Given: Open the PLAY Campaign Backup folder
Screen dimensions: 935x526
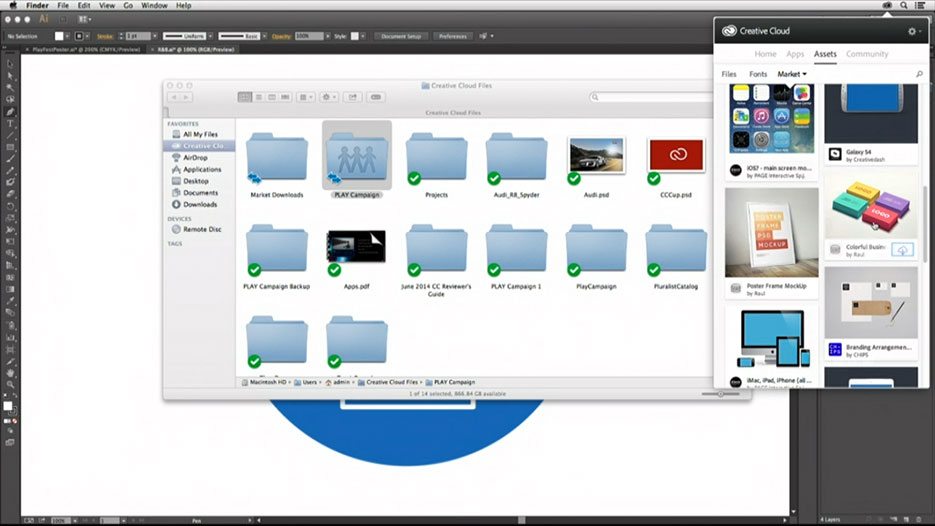Looking at the screenshot, I should coord(277,249).
